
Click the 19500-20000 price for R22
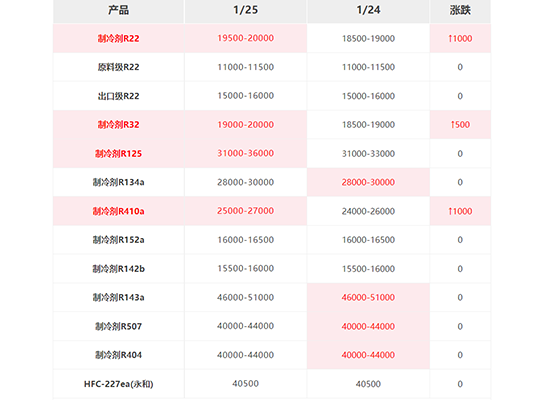[x=246, y=38]
